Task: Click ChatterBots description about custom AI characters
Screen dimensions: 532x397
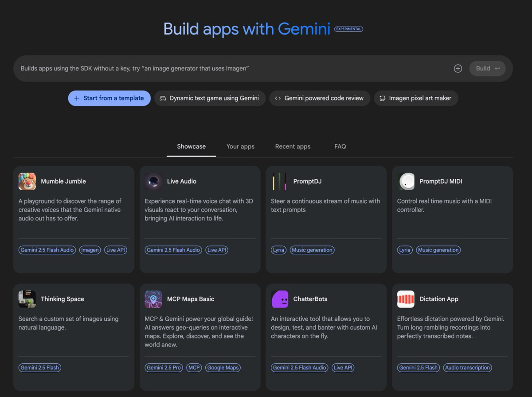Action: click(324, 327)
